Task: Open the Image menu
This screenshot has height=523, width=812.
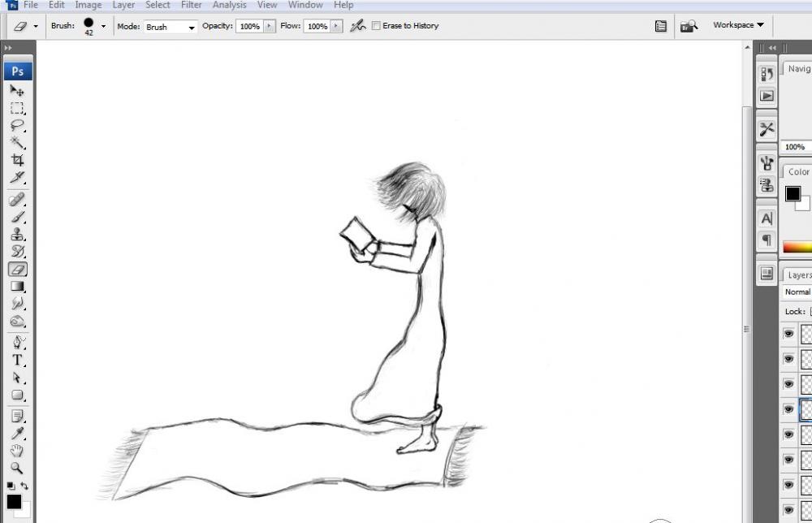Action: point(88,5)
